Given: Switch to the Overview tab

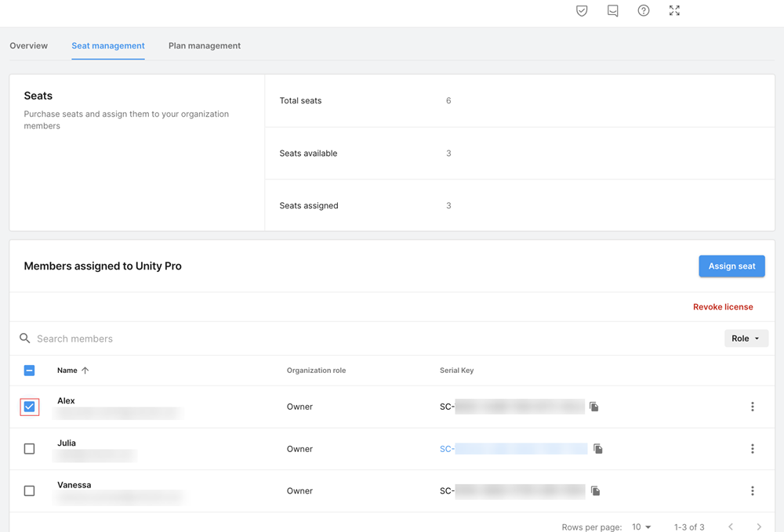Looking at the screenshot, I should pyautogui.click(x=28, y=45).
